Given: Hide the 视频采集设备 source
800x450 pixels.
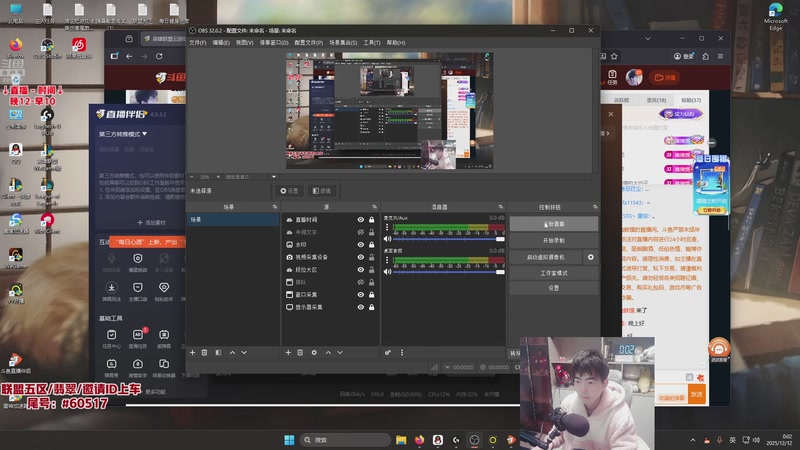Looking at the screenshot, I should 361,257.
